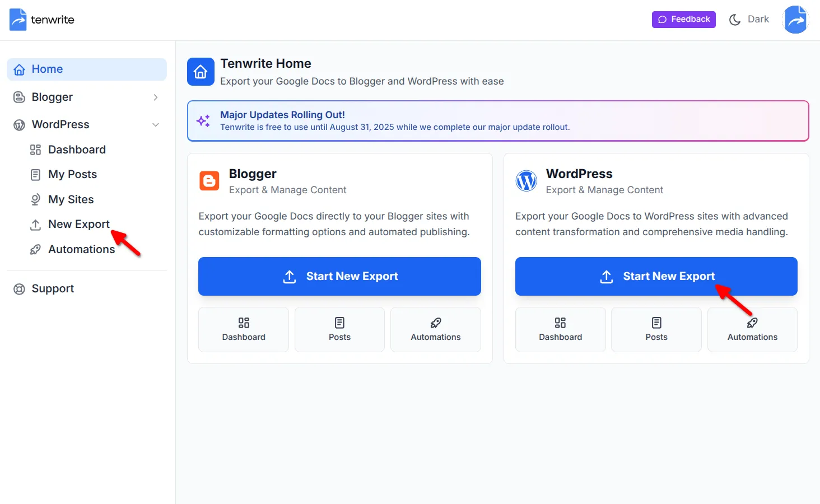820x504 pixels.
Task: Click the WordPress globe icon in the sidebar
Action: [x=18, y=124]
